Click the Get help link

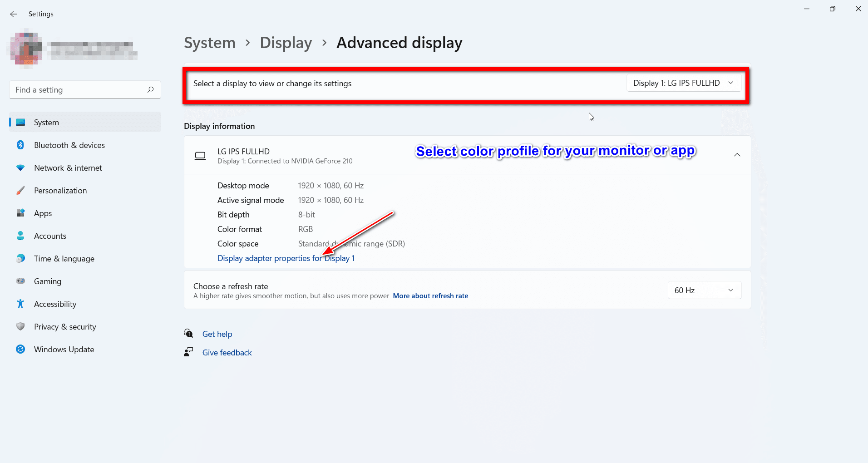tap(217, 334)
